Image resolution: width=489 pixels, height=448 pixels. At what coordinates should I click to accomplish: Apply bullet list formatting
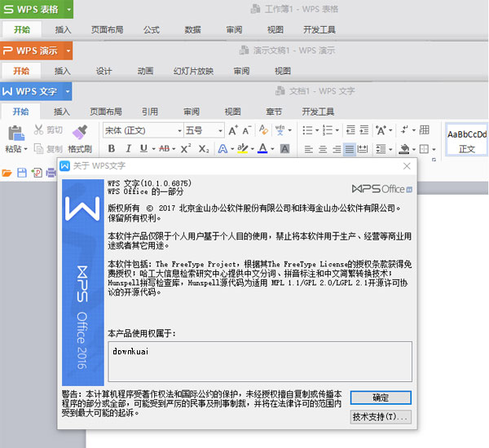point(307,130)
